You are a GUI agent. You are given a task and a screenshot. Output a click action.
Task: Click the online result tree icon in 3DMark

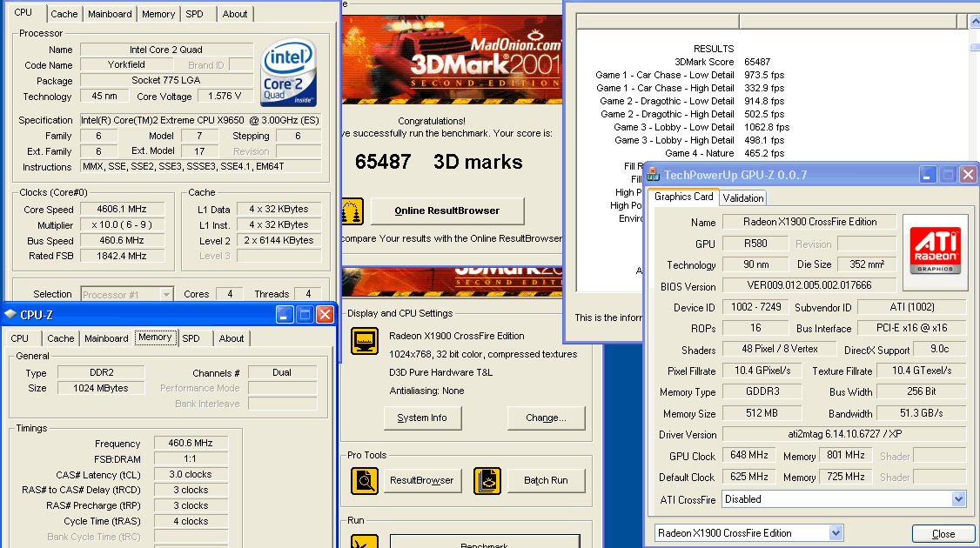click(352, 212)
